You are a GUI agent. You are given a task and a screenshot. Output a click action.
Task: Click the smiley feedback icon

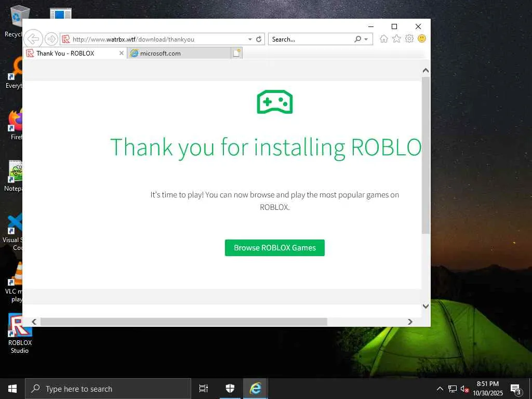(422, 38)
